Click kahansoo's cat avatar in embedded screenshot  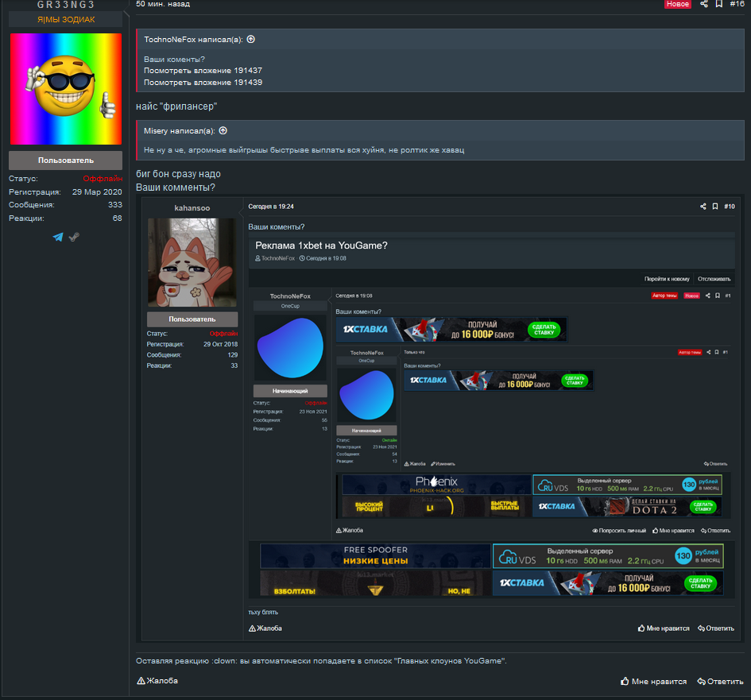pos(192,262)
